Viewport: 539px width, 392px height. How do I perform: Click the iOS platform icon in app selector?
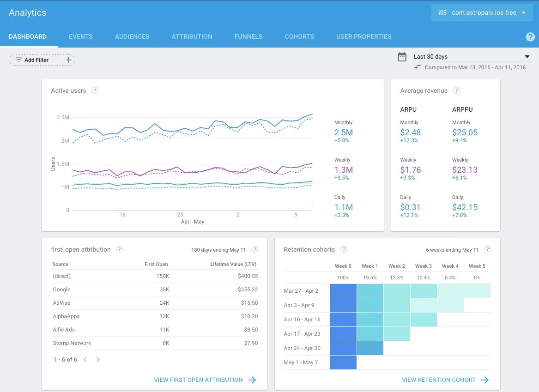(x=442, y=13)
